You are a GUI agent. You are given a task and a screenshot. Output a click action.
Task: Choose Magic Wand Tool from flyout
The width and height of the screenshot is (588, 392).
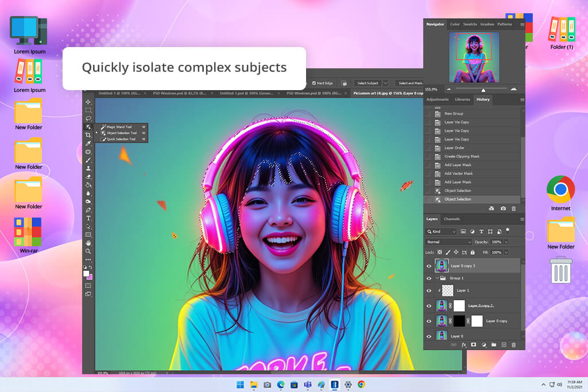click(119, 127)
